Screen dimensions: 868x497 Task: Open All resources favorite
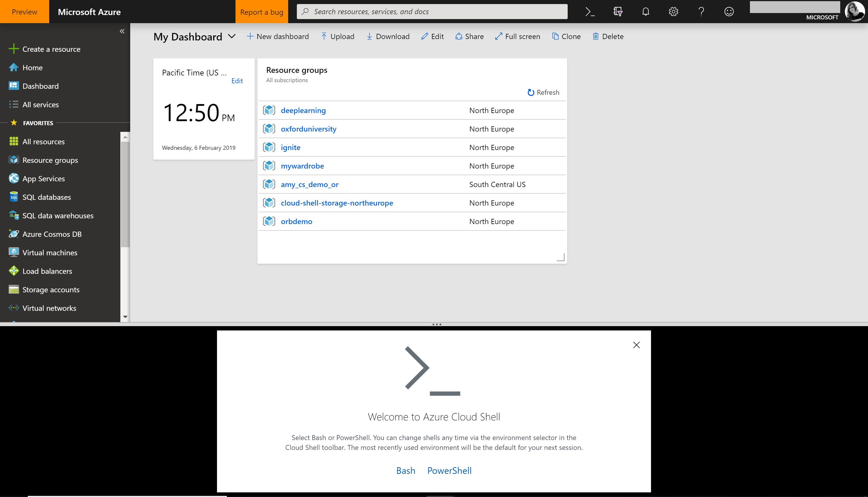click(x=43, y=142)
